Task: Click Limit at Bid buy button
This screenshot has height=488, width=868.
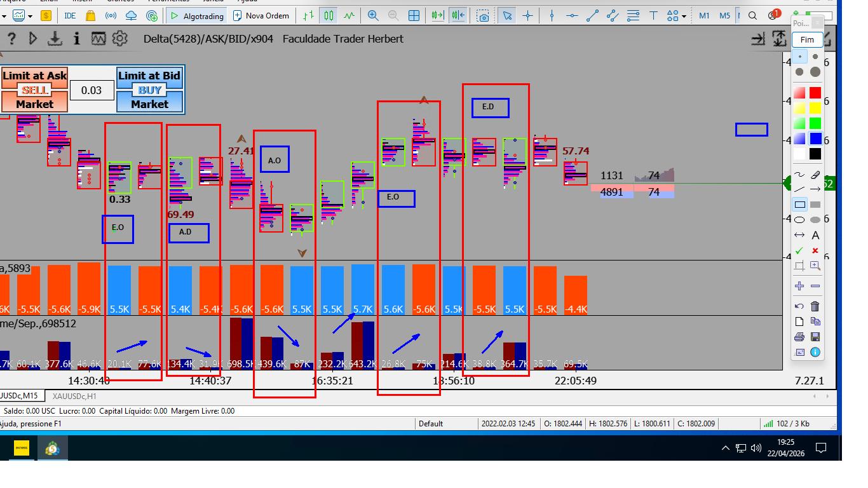Action: coord(149,76)
